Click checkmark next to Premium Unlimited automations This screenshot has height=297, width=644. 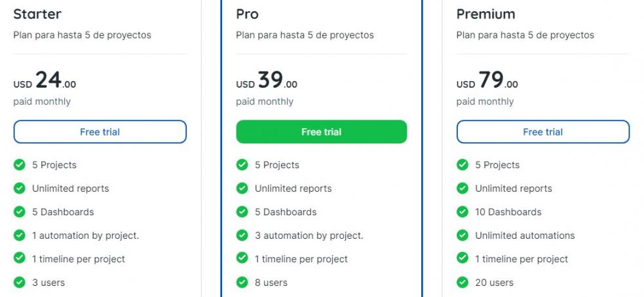click(463, 236)
